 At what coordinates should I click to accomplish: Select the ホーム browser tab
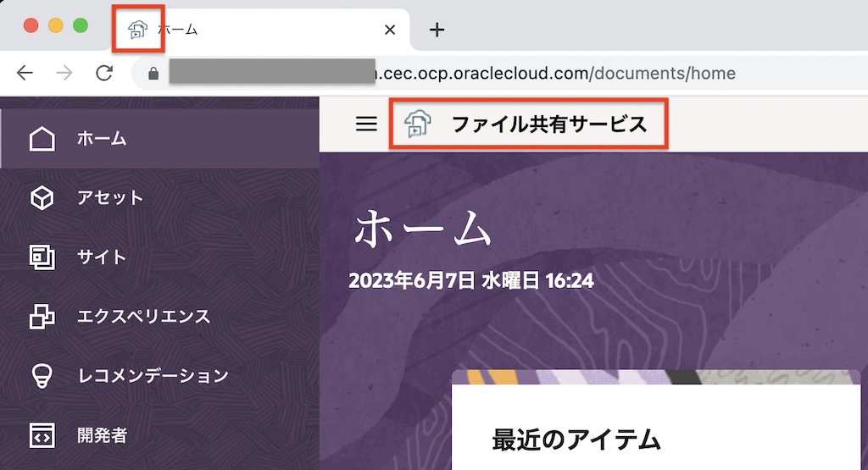(x=260, y=30)
